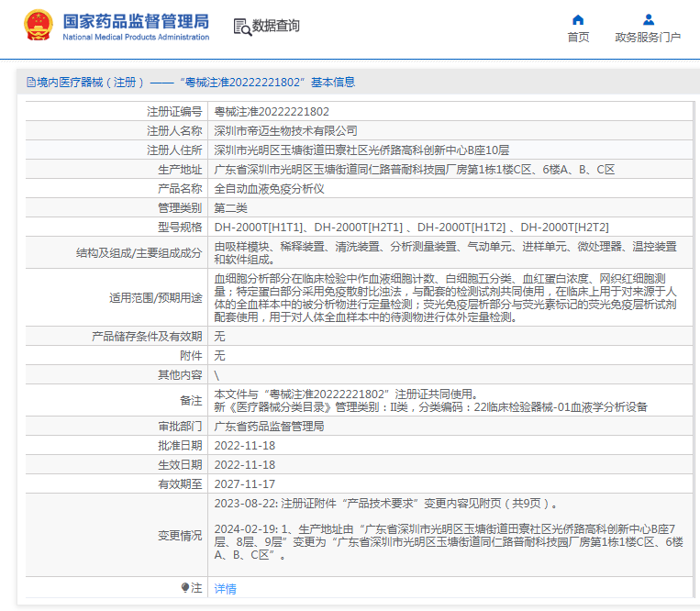Screen dimensions: 700x611
Task: Select 批准日期 value 2022-11-18
Action: [245, 446]
